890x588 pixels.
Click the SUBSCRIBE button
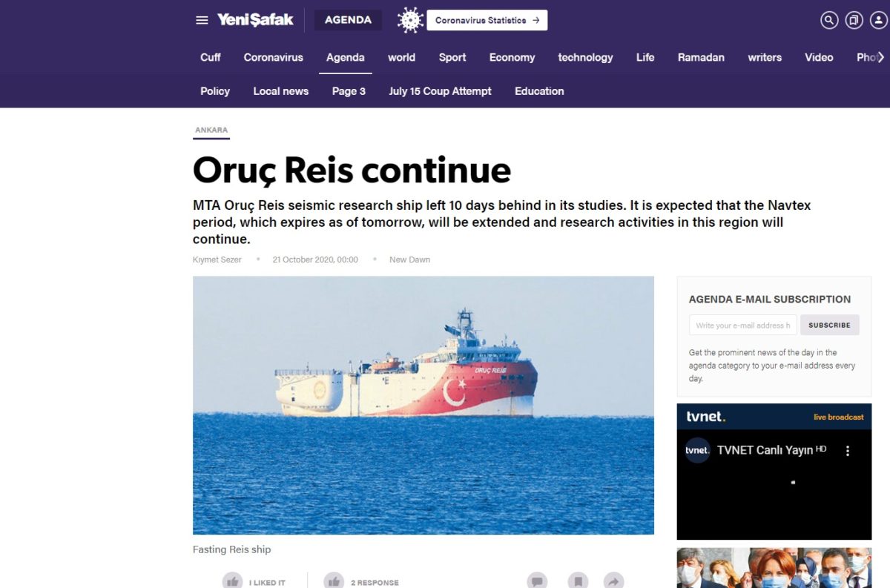tap(829, 325)
